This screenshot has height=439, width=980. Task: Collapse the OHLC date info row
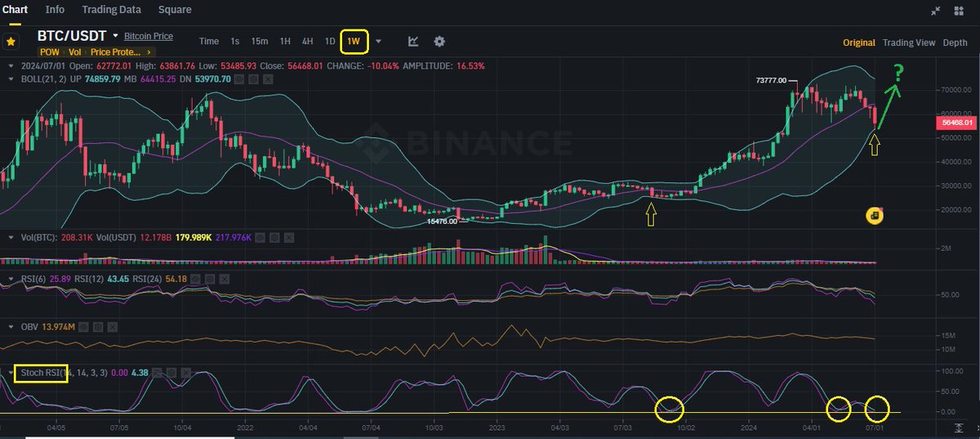point(9,65)
